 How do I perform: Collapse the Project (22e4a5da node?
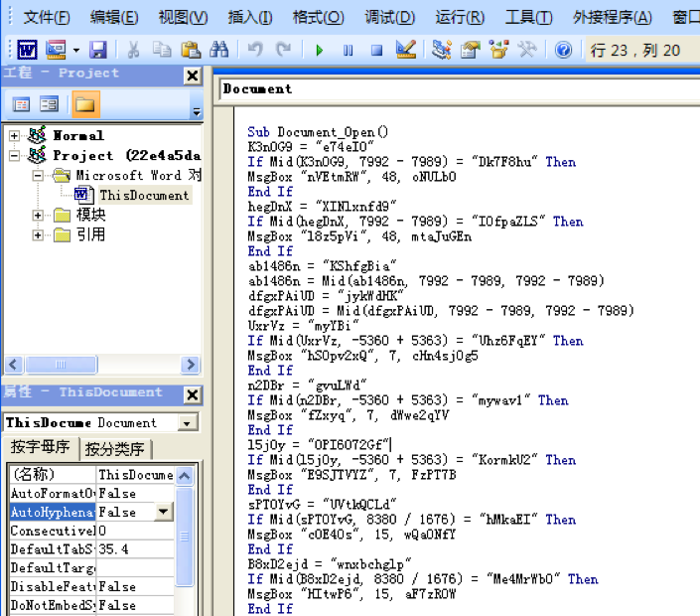14,155
